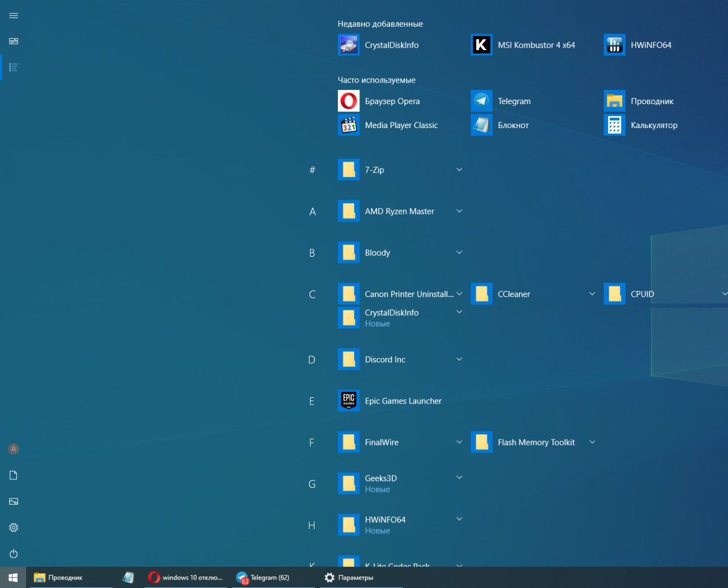Launch Браузер Opera from frequently used
728x588 pixels.
coord(400,101)
